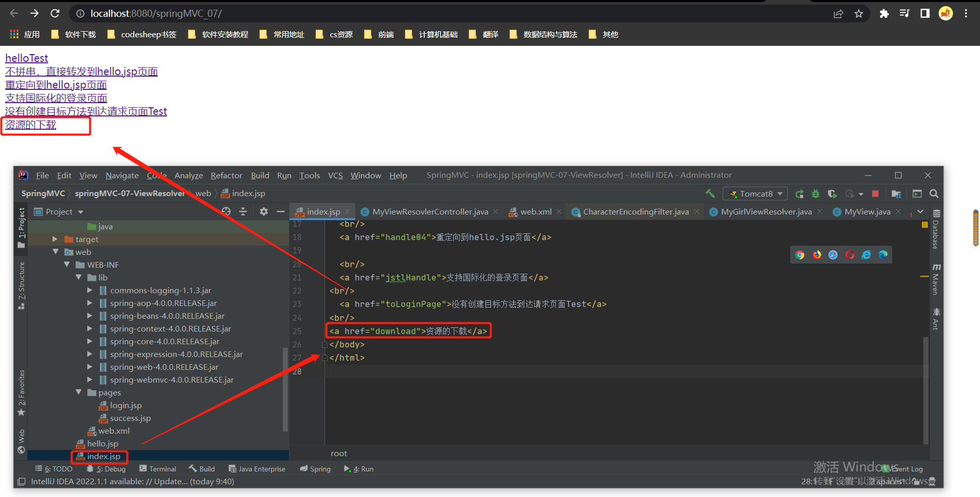Open the helloTest link
Image resolution: width=980 pixels, height=497 pixels.
pos(27,58)
